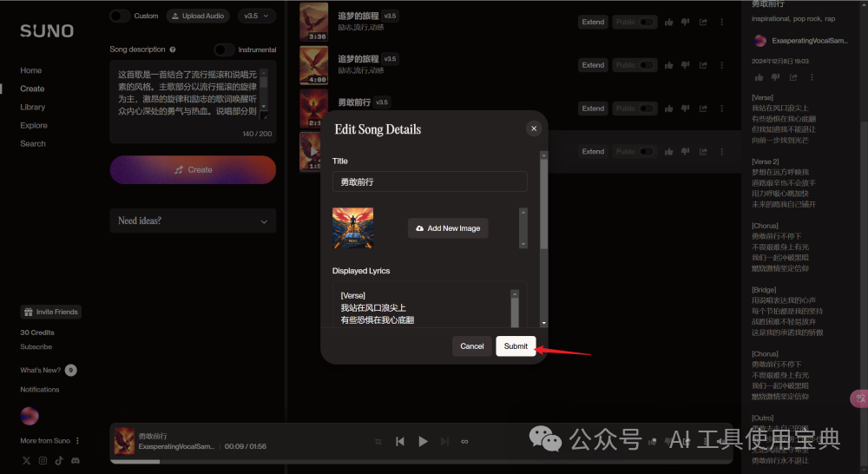Click the Submit button in the dialog
Screen dimensions: 868x474
516,346
